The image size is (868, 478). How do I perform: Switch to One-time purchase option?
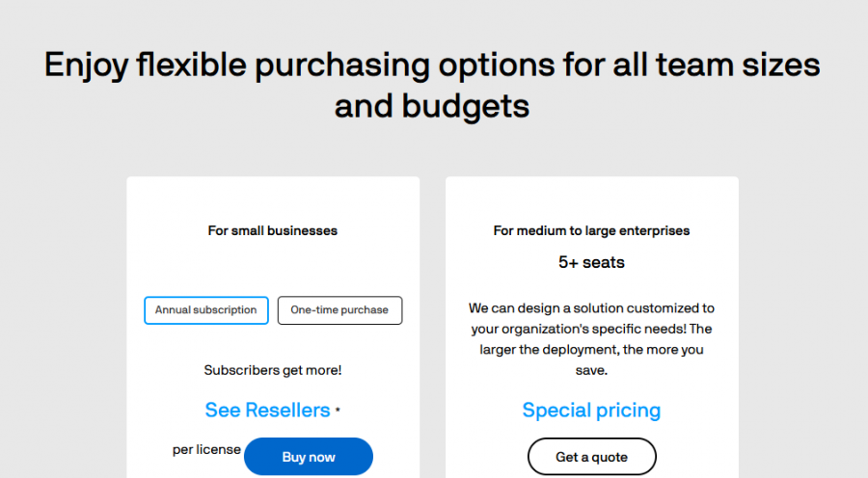(339, 310)
